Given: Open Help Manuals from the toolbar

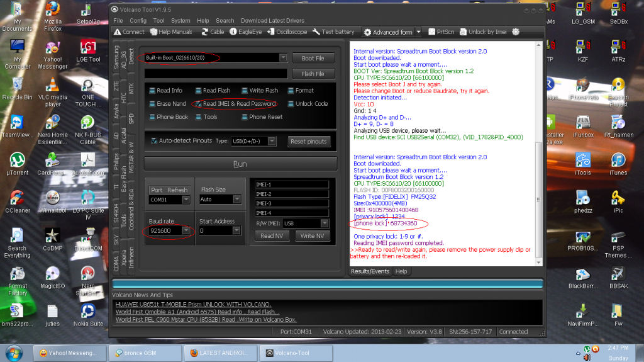Looking at the screenshot, I should 171,31.
